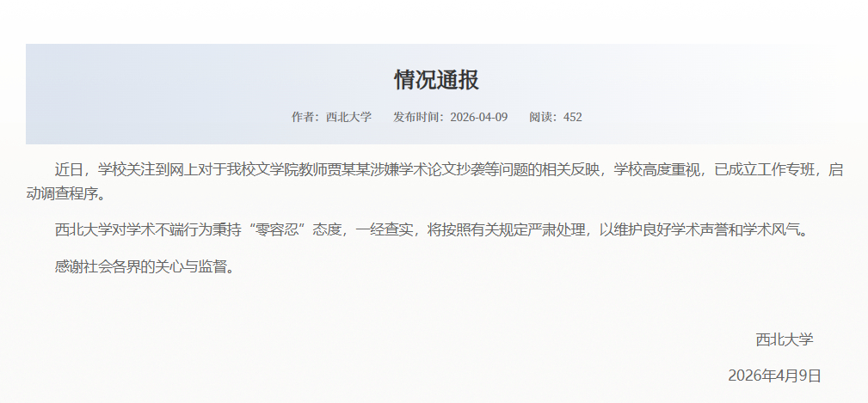Click the publish date '发布时间：2026-04-09'
Image resolution: width=868 pixels, height=403 pixels.
tap(451, 117)
